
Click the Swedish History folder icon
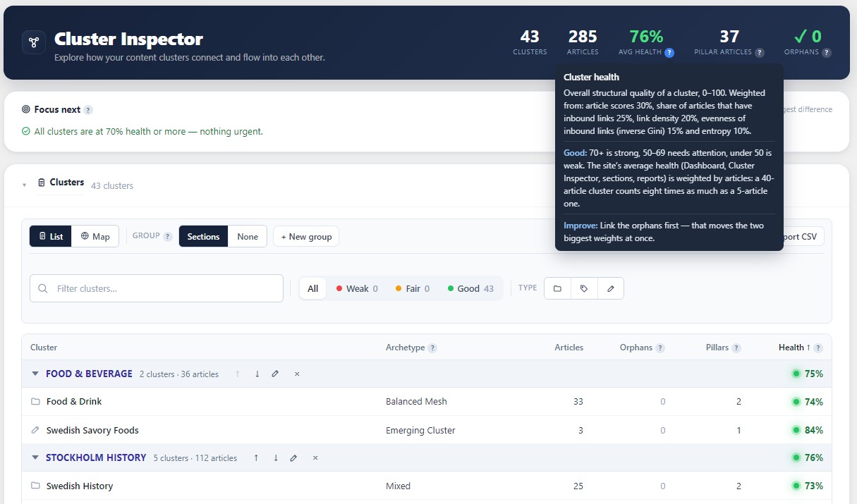[x=35, y=486]
